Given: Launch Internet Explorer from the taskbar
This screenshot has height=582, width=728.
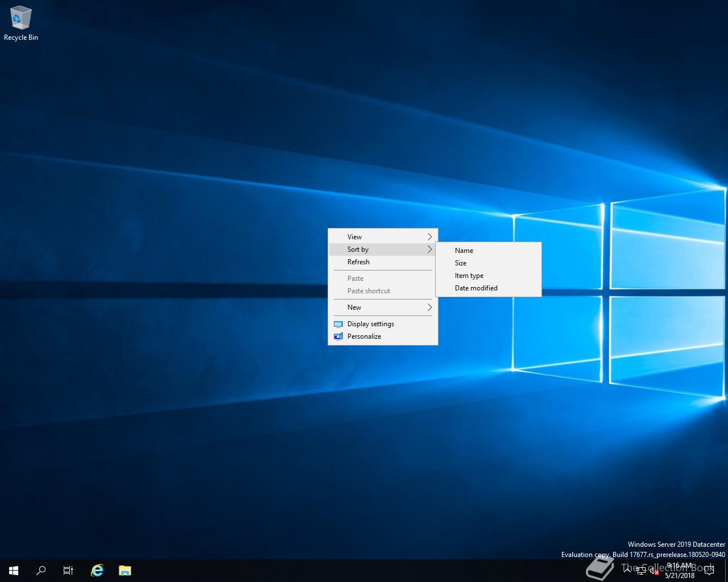Looking at the screenshot, I should point(97,570).
